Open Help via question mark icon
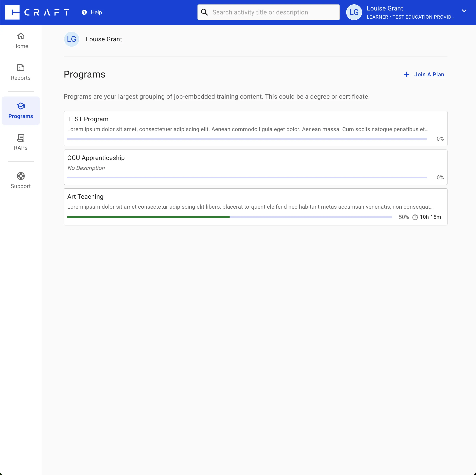Screen dimensions: 476x475 [84, 12]
